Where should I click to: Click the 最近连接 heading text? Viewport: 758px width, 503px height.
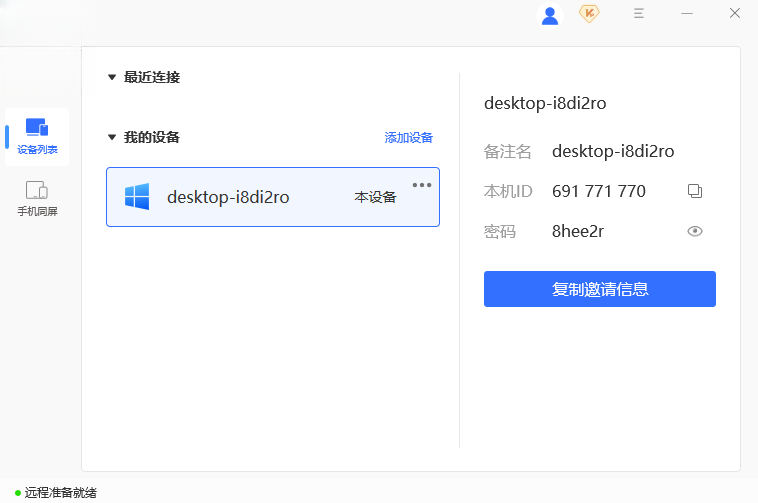152,77
